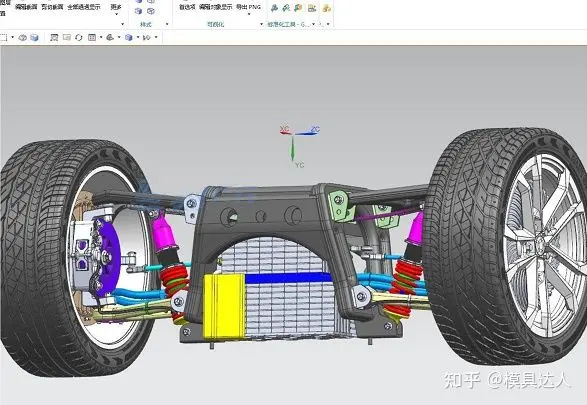Screen dimensions: 587x405
Task: Click the blue cube icon beside the eye-shaped icon
Action: pos(34,37)
